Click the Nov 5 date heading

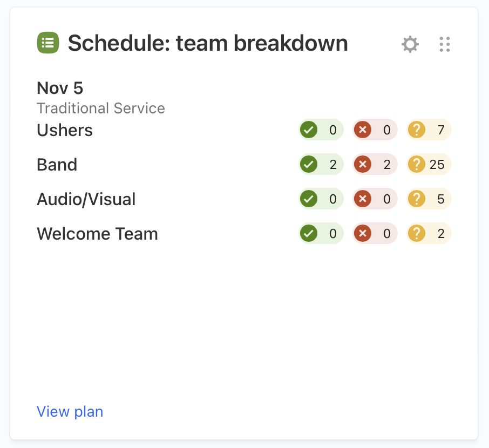[60, 88]
